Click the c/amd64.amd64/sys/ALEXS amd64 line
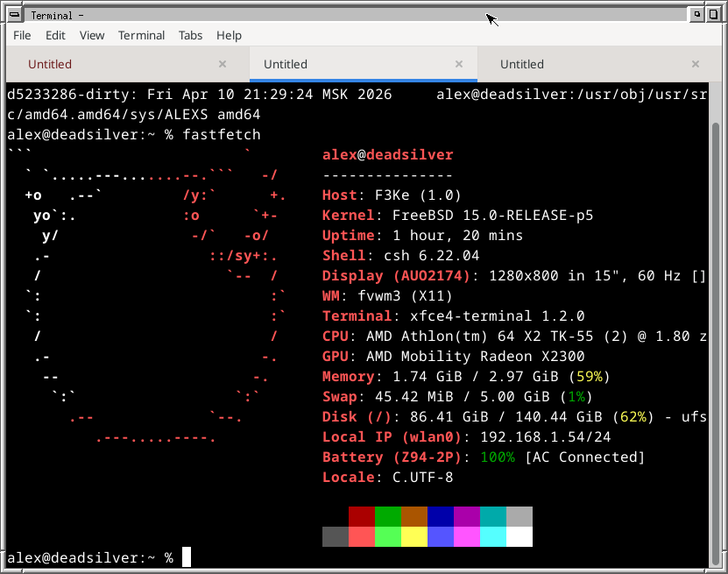This screenshot has width=728, height=574. [134, 114]
